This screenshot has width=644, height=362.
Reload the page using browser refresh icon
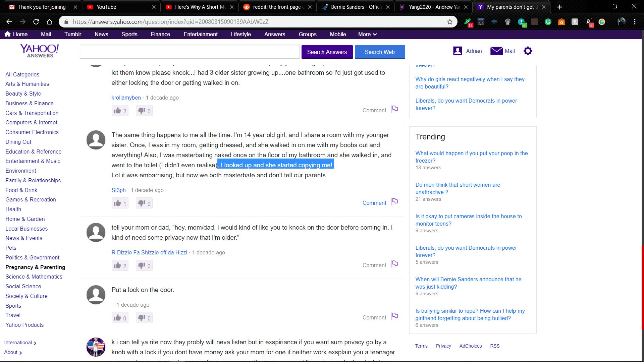36,22
